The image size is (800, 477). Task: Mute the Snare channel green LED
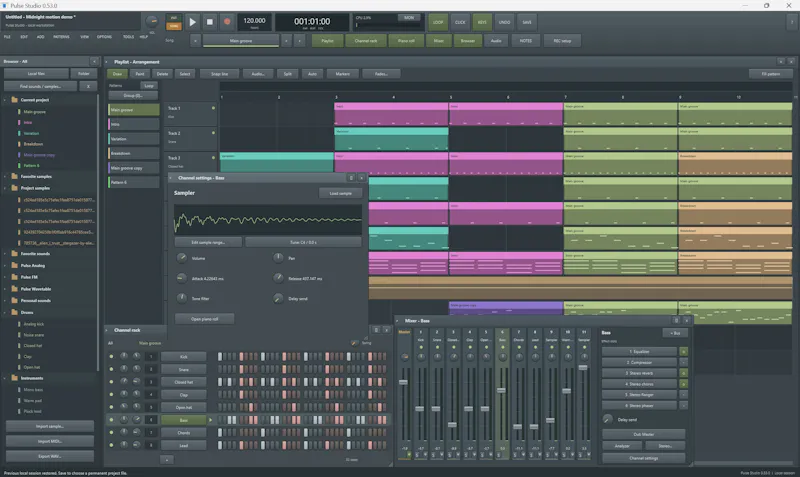click(x=111, y=369)
